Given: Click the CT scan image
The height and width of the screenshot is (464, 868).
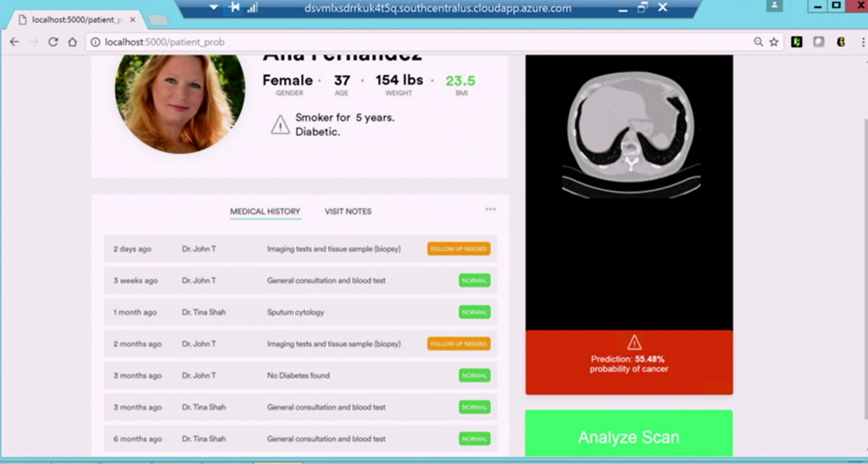Looking at the screenshot, I should pos(630,135).
